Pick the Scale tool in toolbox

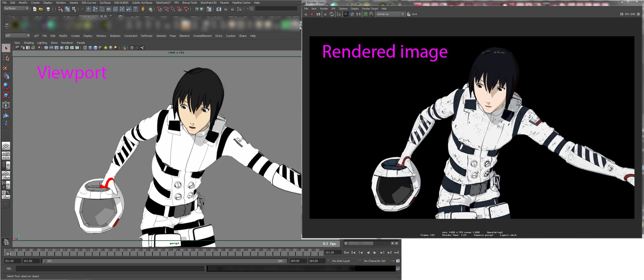tap(6, 95)
